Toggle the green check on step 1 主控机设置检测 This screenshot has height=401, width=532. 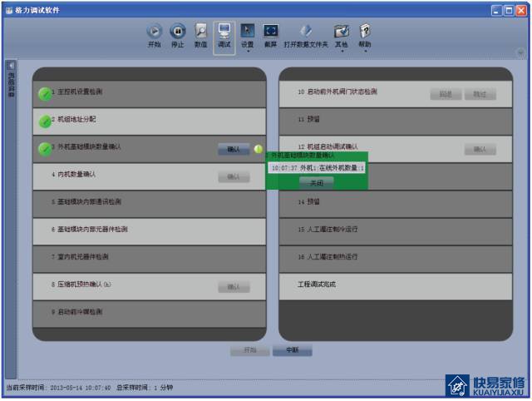click(45, 94)
